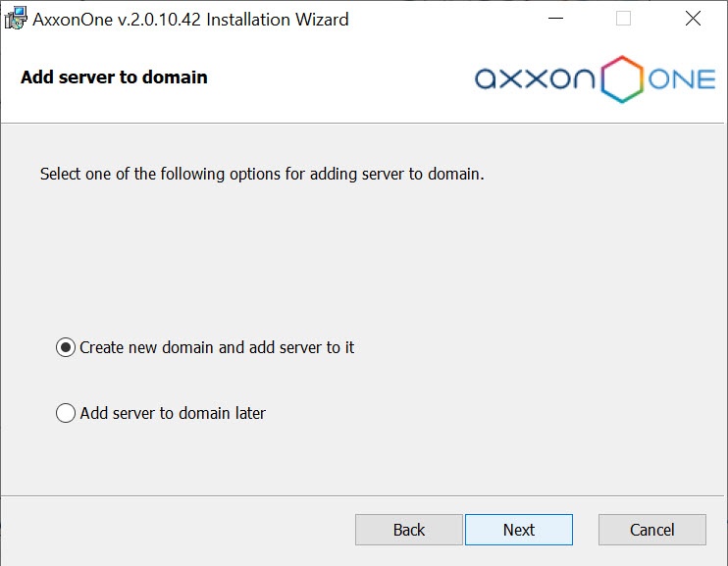This screenshot has width=728, height=566.
Task: Proceed by pressing the Next button
Action: (x=518, y=530)
